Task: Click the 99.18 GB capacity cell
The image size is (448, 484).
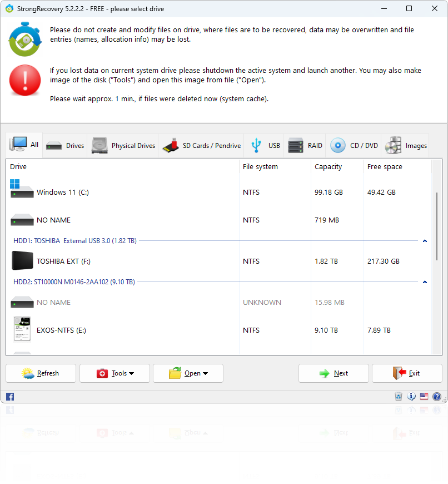Action: click(328, 192)
